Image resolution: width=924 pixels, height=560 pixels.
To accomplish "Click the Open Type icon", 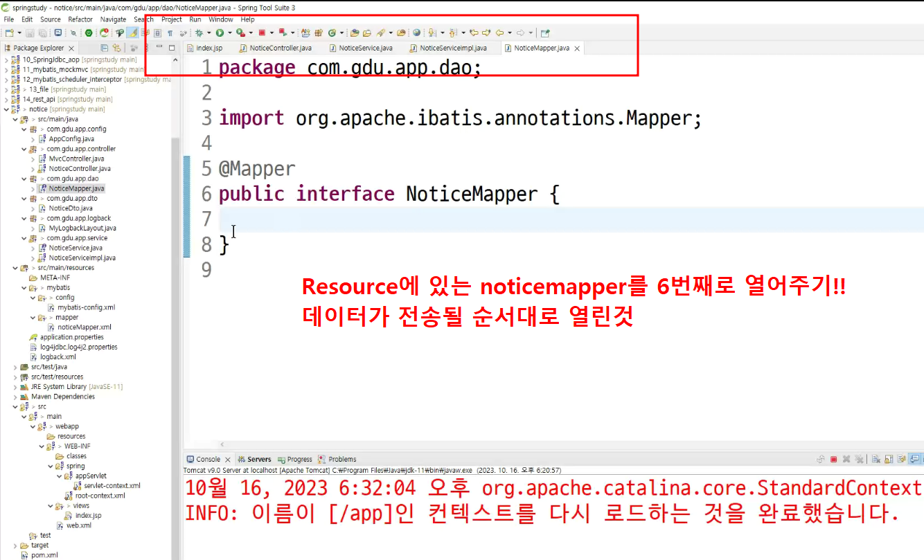I will coord(355,33).
